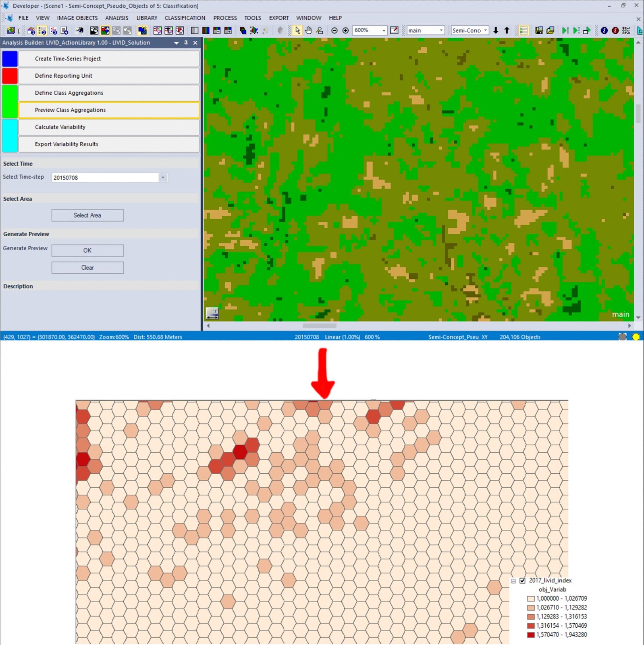Open the Select Time-step 20150708 dropdown
The image size is (644, 645).
(163, 177)
